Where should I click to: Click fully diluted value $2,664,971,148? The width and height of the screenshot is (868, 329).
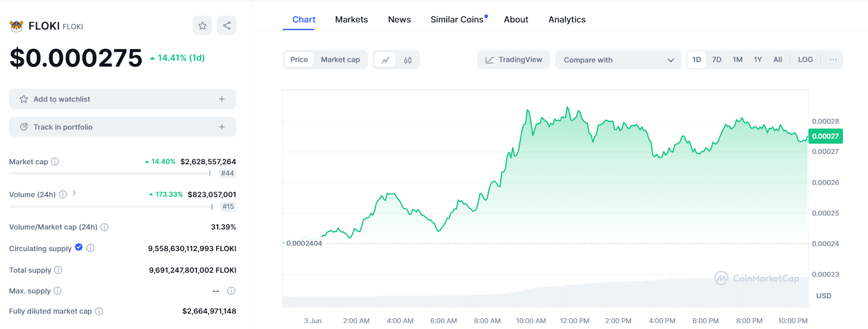click(209, 311)
